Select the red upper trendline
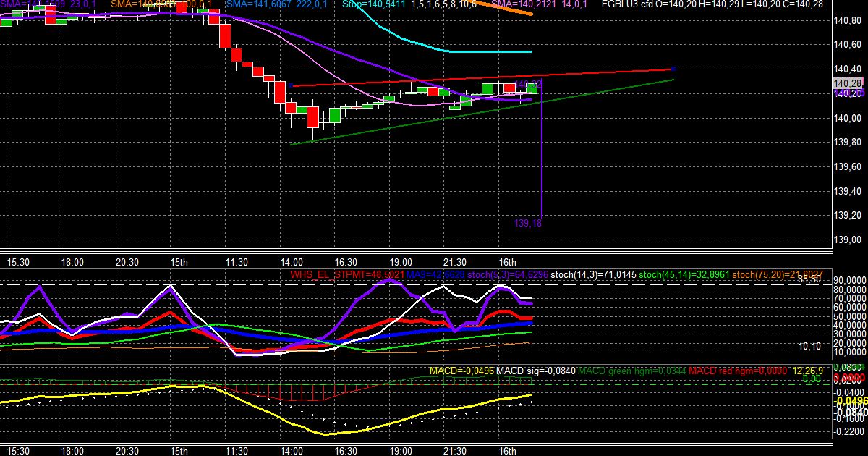Viewport: 868px width, 456px height. coord(481,77)
